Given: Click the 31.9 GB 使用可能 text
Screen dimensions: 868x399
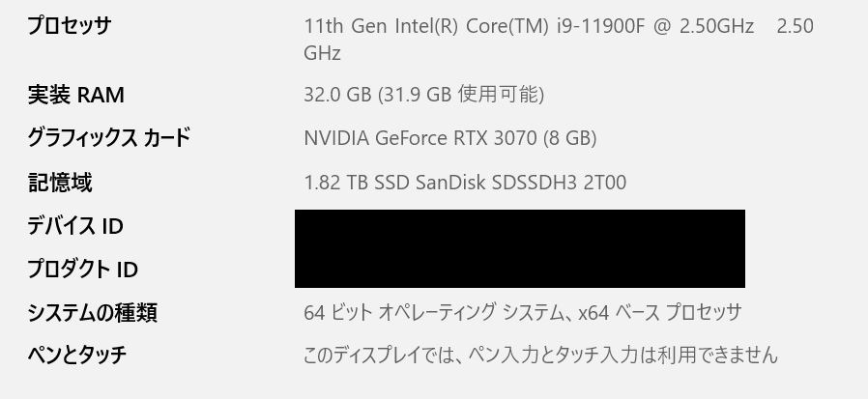Looking at the screenshot, I should (461, 95).
